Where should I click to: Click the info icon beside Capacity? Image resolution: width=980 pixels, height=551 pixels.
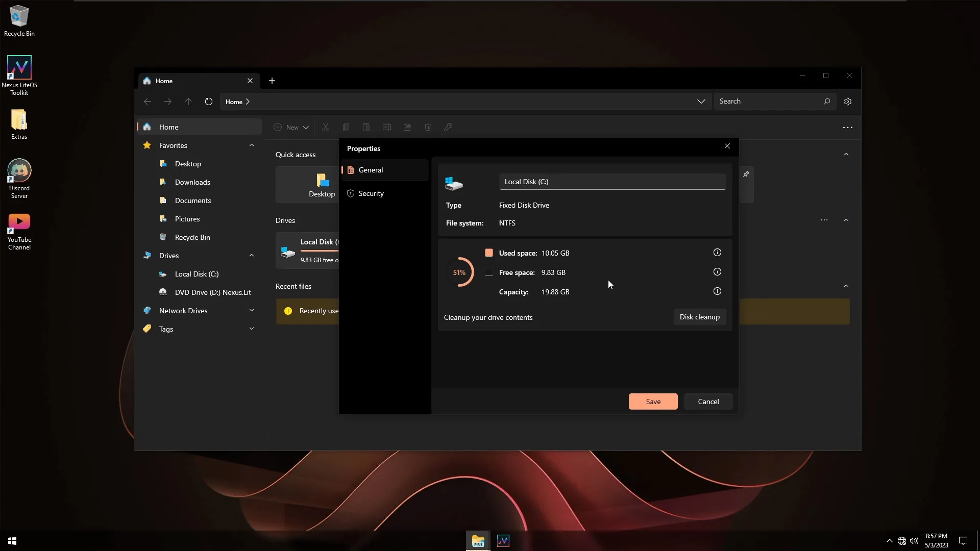717,291
